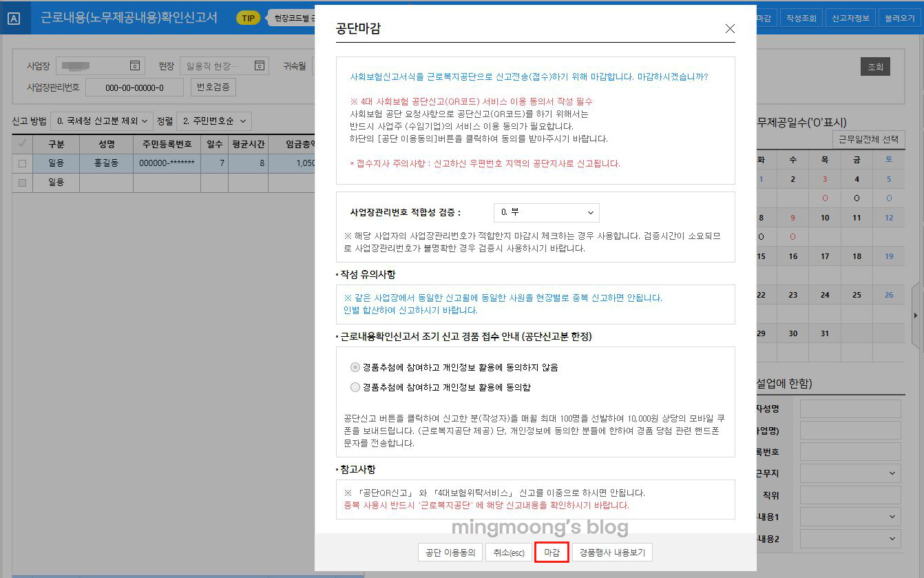The width and height of the screenshot is (924, 578).
Task: Click the 근무일전체 선택 button above the calendar
Action: (x=869, y=138)
